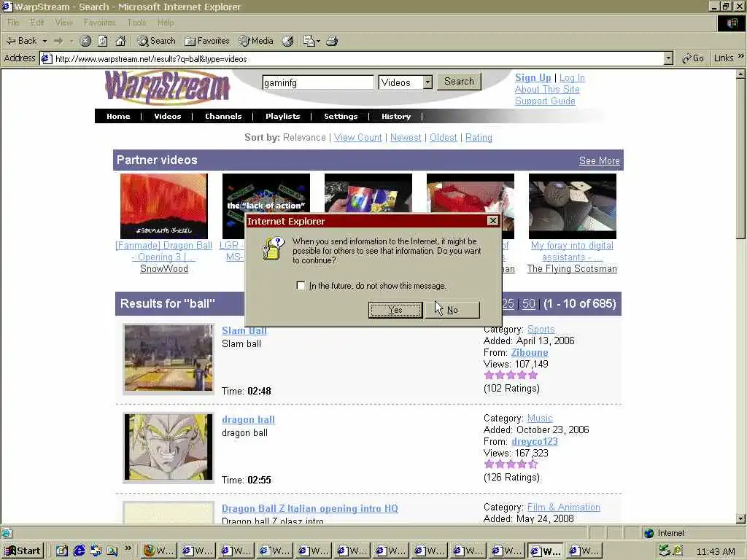Sort results by View Count

coord(357,138)
